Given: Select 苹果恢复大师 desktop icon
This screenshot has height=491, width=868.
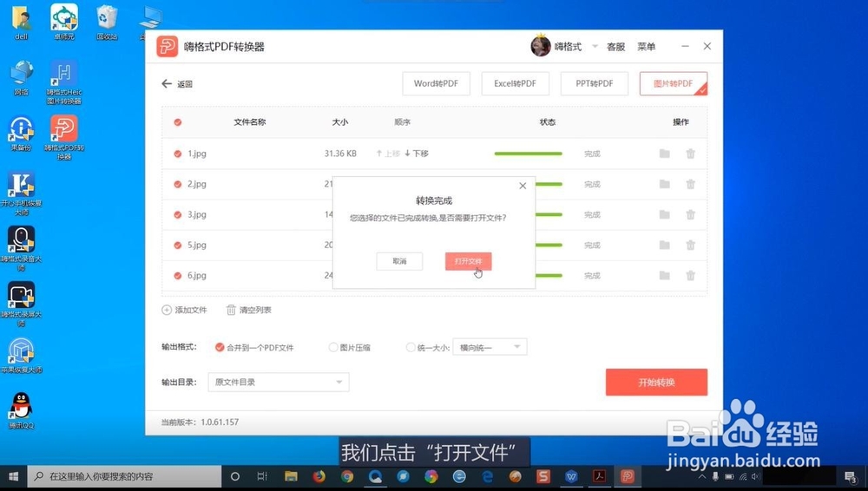Looking at the screenshot, I should click(21, 356).
